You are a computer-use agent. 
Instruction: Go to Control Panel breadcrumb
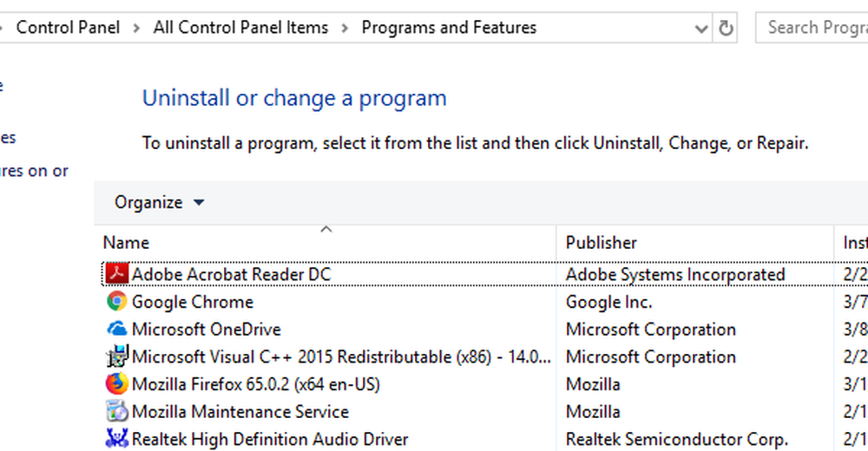(69, 28)
